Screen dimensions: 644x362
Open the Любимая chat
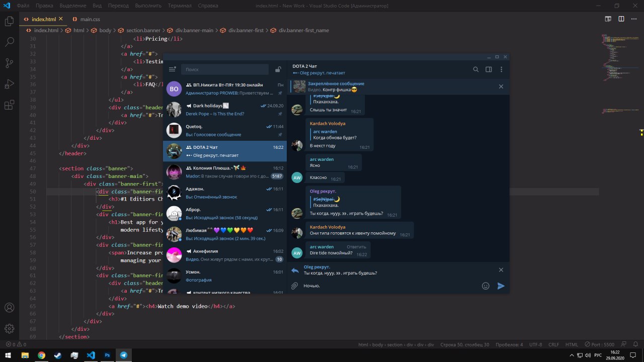click(225, 234)
